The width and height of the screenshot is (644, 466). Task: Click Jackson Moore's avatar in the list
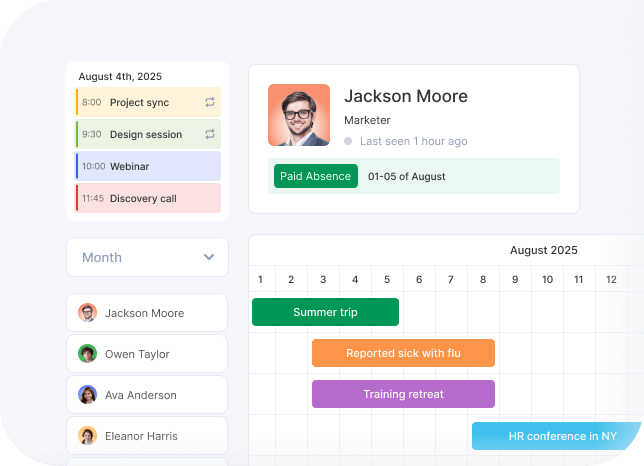point(88,313)
